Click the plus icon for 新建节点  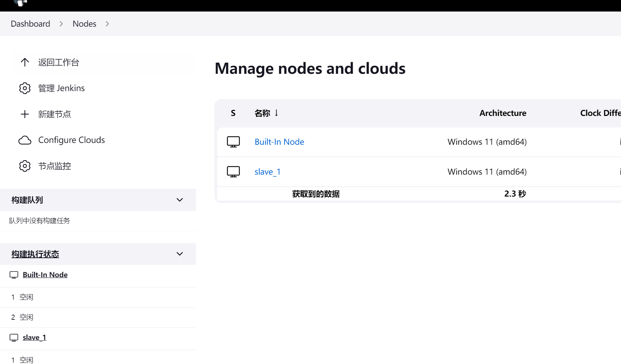(x=24, y=114)
